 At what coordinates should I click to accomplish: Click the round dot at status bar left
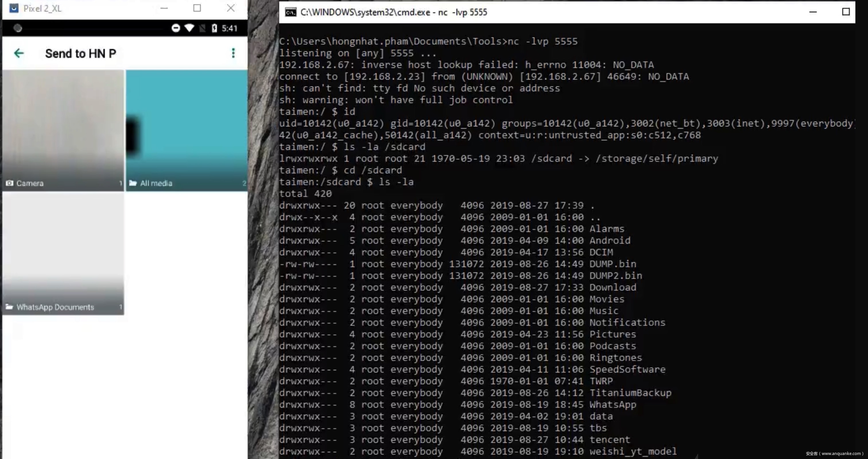click(18, 28)
